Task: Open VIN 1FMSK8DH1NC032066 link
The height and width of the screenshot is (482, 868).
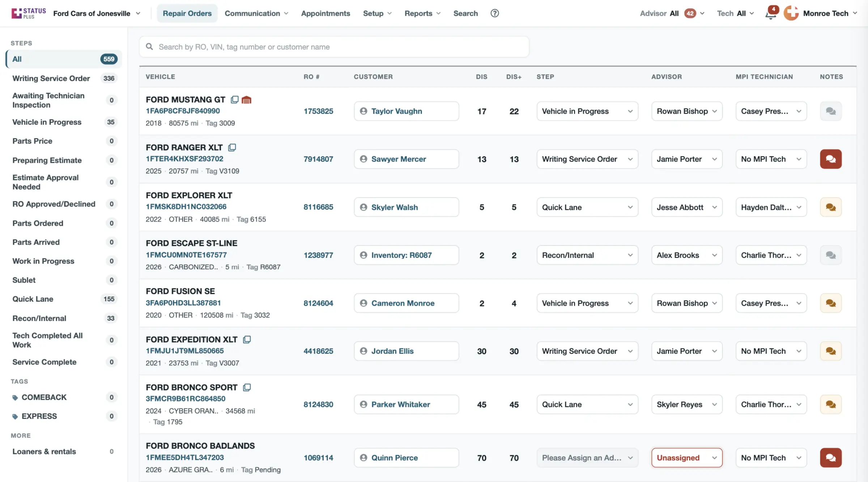Action: coord(186,207)
